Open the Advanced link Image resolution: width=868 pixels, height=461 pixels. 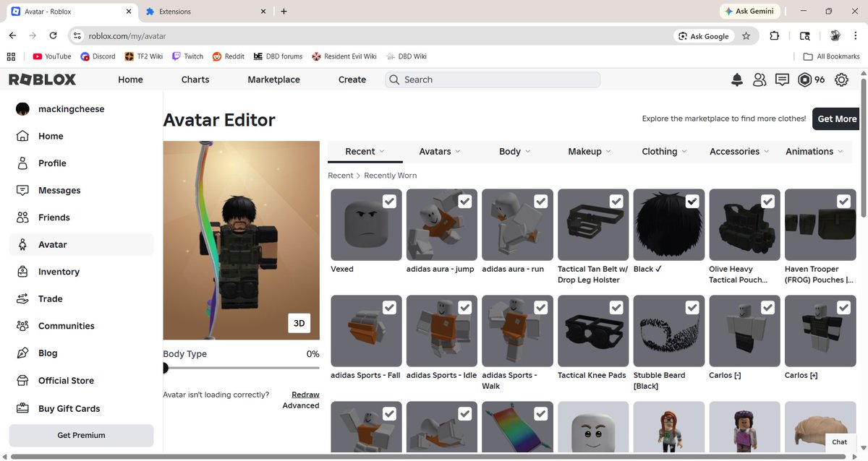click(x=301, y=405)
